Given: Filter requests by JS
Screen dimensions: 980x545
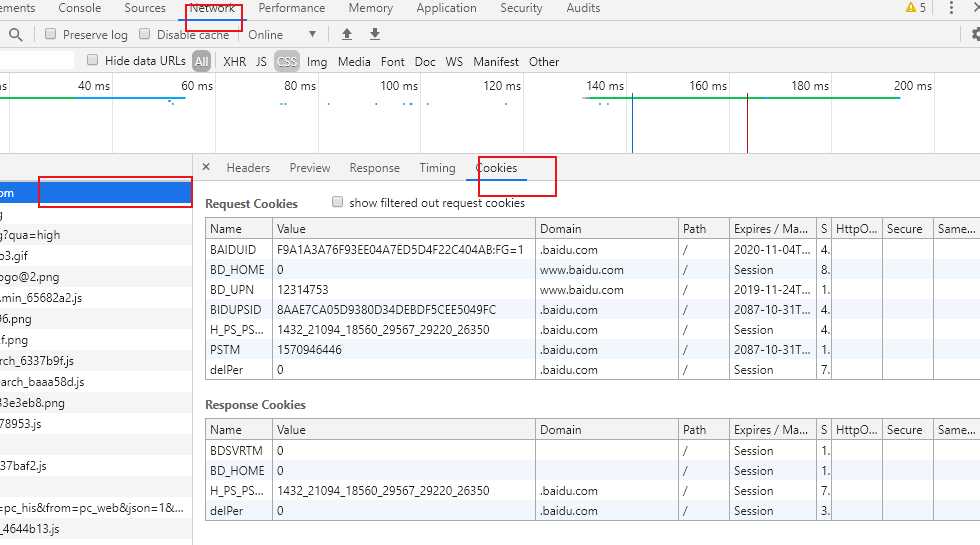Looking at the screenshot, I should click(x=261, y=61).
